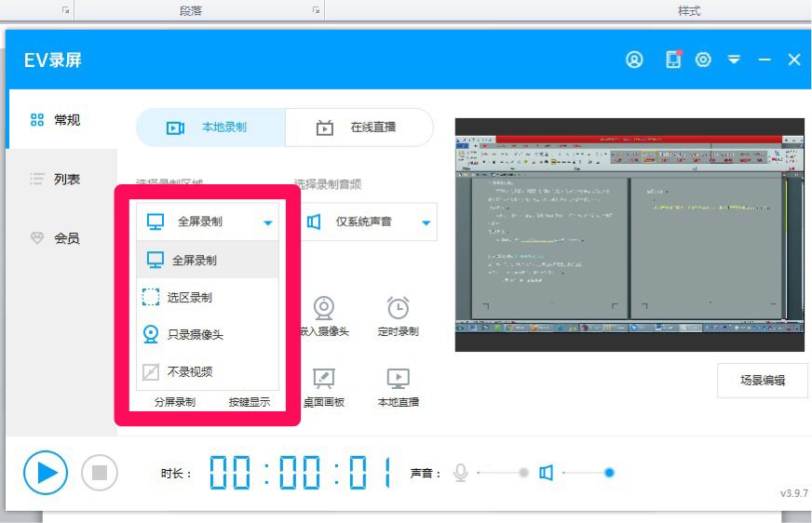812x523 pixels.
Task: Click the speaker volume slider handle
Action: point(610,473)
